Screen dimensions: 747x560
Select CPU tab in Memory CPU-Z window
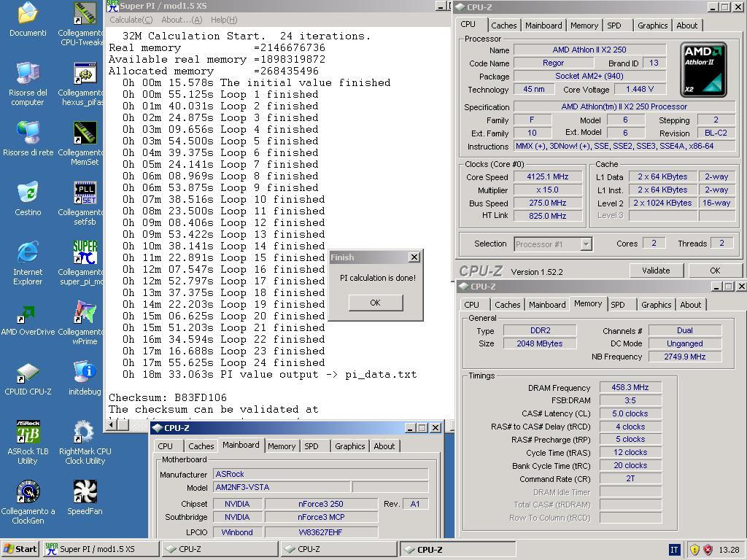[x=472, y=305]
